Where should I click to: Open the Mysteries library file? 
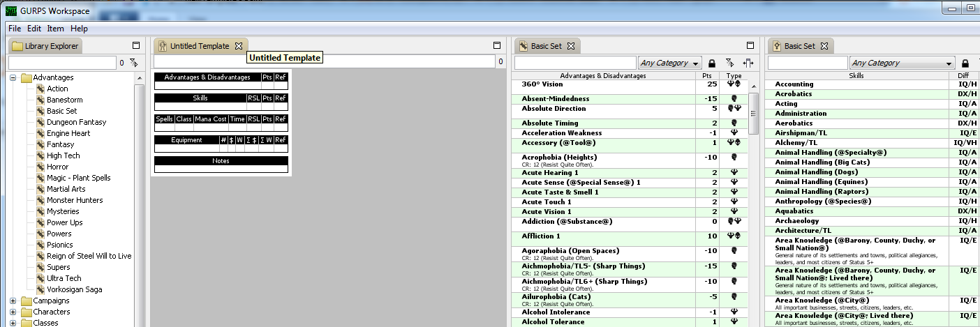click(63, 211)
